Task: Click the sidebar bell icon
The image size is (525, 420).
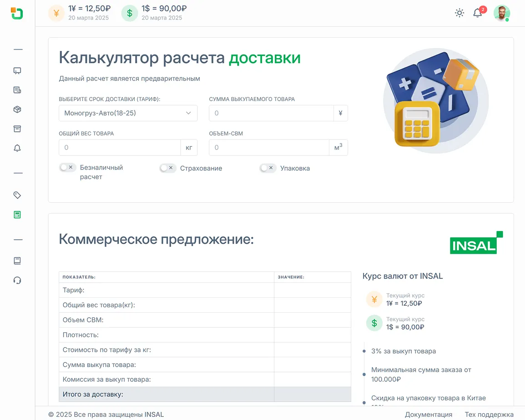Action: tap(17, 148)
